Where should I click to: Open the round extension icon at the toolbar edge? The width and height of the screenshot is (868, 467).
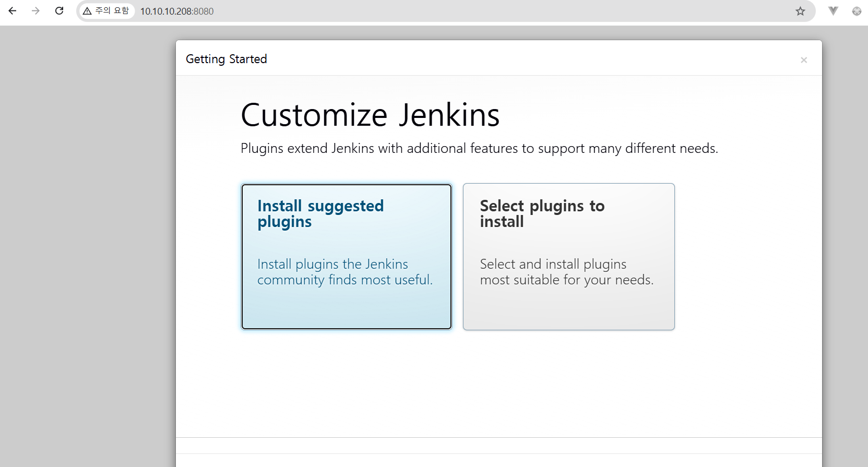tap(857, 11)
